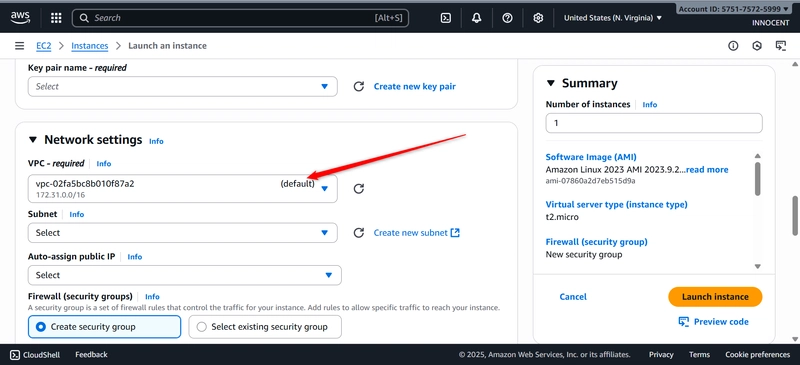Open the Privacy footer link

661,354
